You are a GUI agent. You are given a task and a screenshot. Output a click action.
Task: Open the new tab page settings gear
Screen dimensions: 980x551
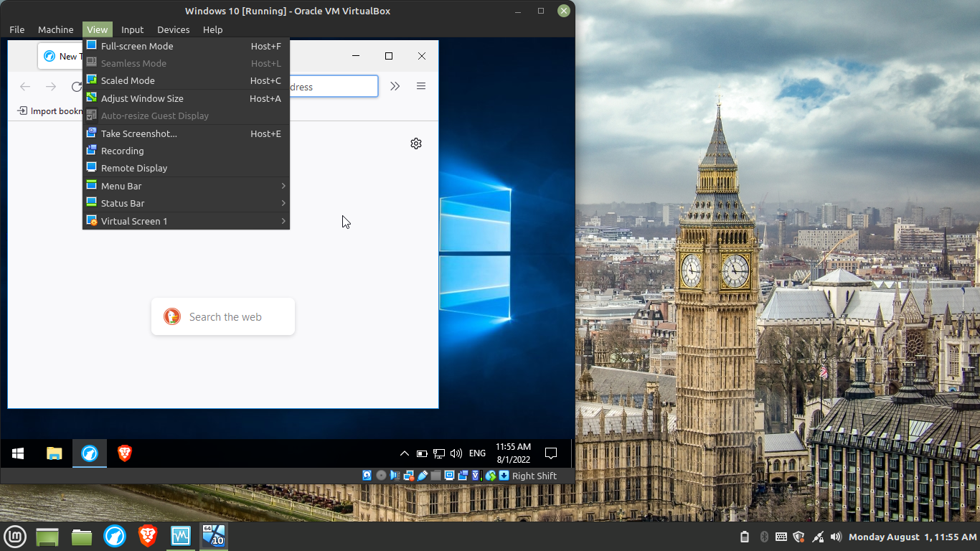[416, 143]
